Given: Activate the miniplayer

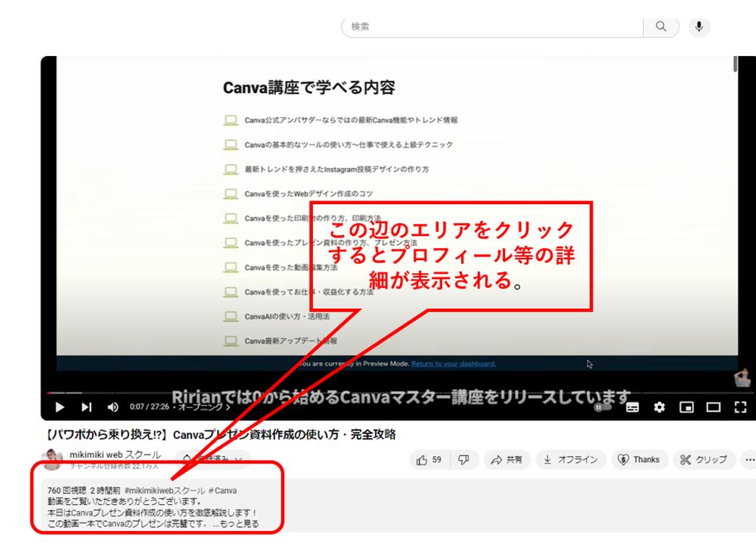Looking at the screenshot, I should tap(686, 408).
